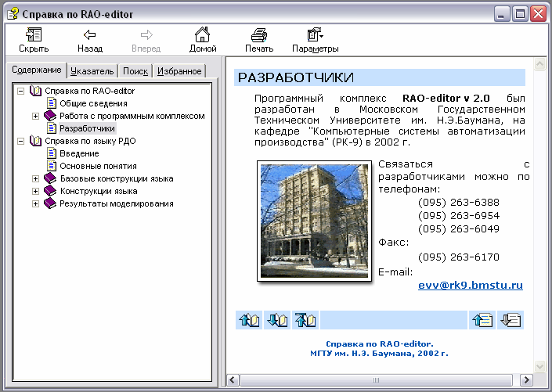Maximize the Справка по RAO-editor window
This screenshot has height=392, width=552.
[520, 14]
